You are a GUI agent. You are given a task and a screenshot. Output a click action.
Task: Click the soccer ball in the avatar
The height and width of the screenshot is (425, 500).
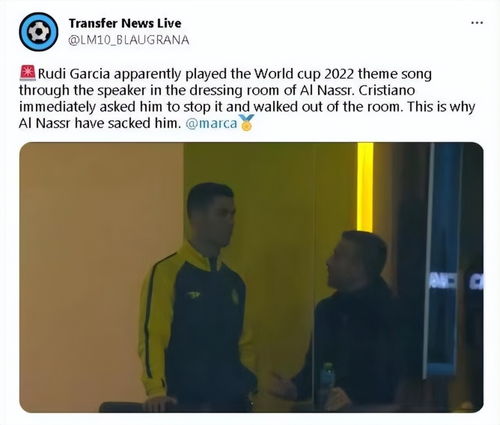[x=39, y=32]
